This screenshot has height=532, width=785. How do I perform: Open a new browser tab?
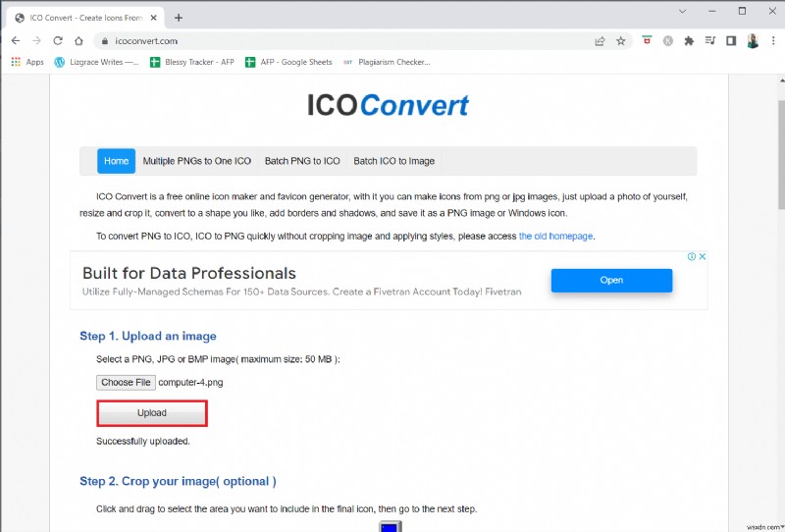pyautogui.click(x=178, y=17)
